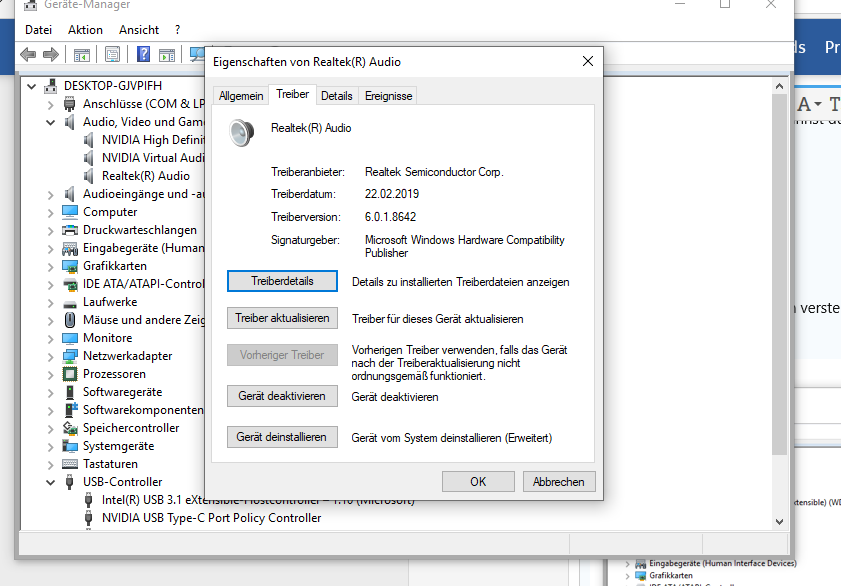Screen dimensions: 841x586
Task: Confirm the dialog with OK
Action: click(478, 481)
